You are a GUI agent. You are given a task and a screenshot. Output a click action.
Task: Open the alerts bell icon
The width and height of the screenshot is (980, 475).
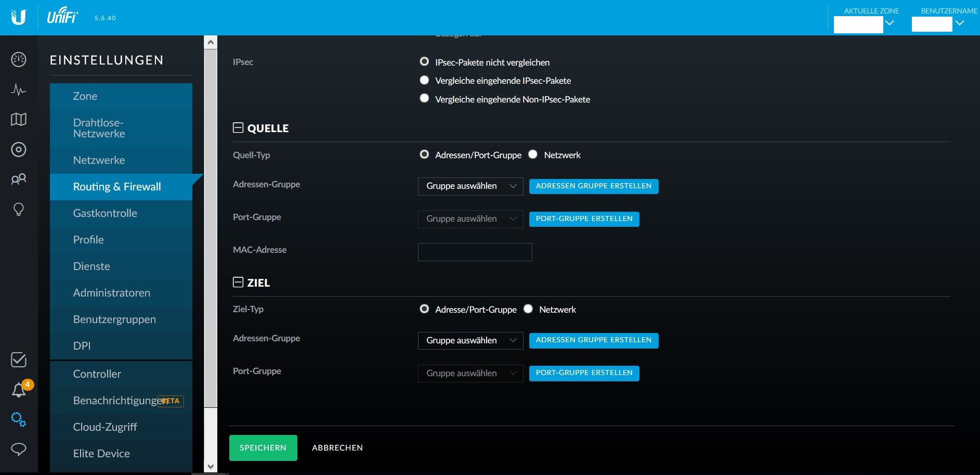click(19, 390)
